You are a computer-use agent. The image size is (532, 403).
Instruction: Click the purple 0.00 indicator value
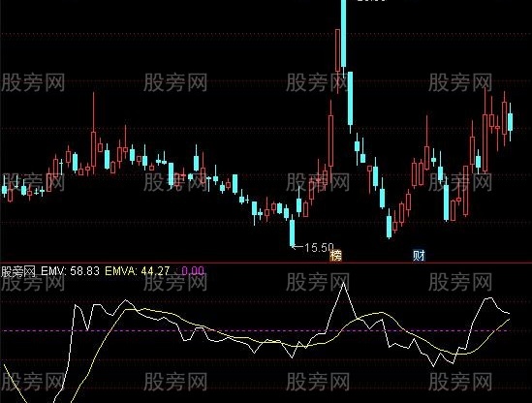[x=193, y=271]
